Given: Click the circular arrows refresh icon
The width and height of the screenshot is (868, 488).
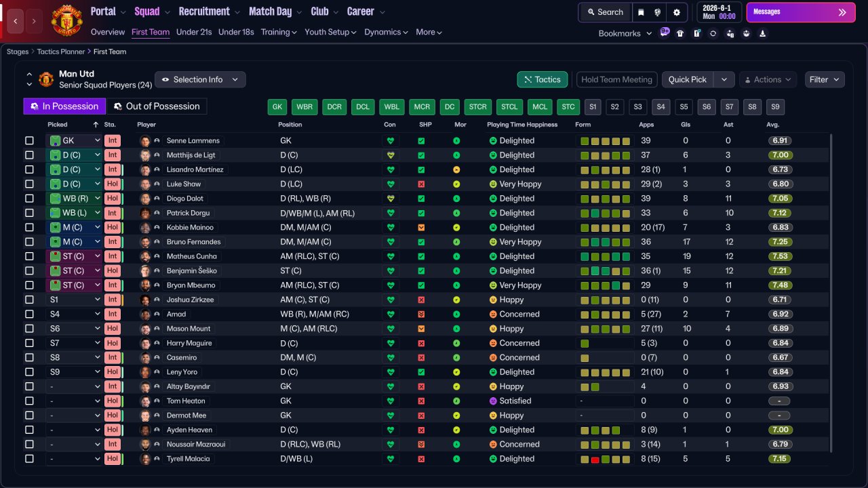Looking at the screenshot, I should pyautogui.click(x=713, y=33).
